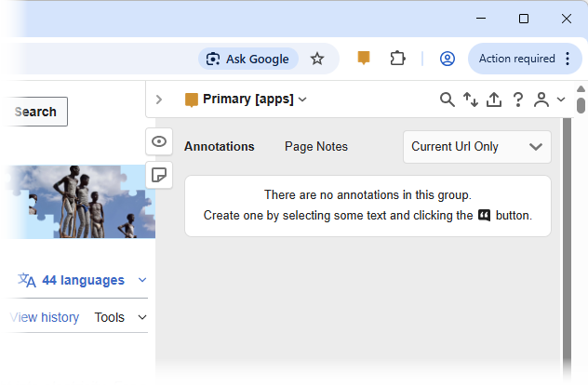Click the share annotations upload icon

pyautogui.click(x=494, y=100)
